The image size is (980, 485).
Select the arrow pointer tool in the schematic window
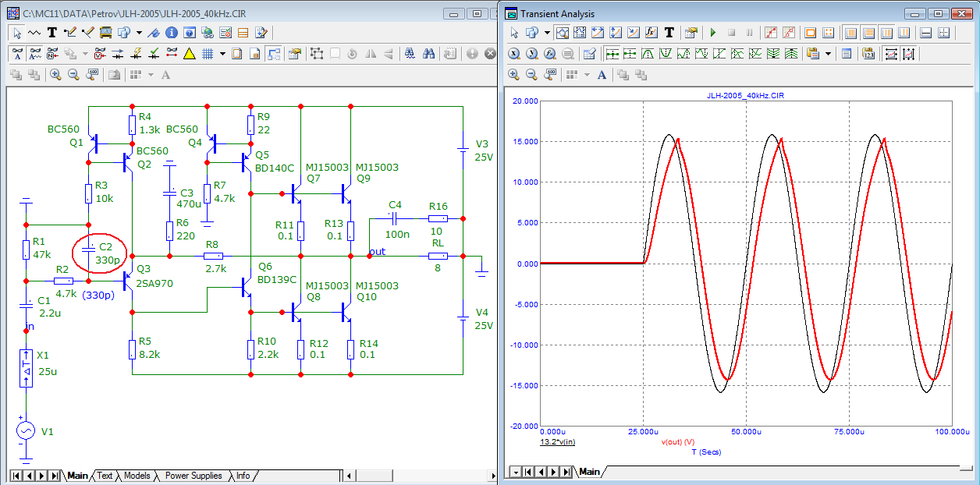pos(17,33)
